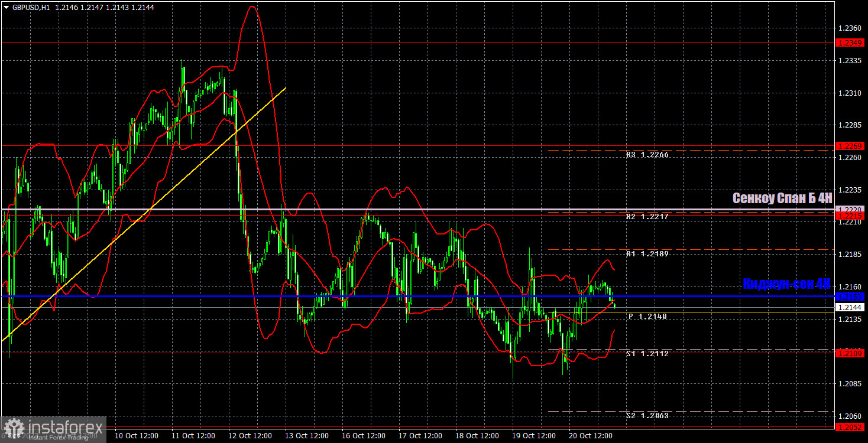Click the 1.2260 price axis value
This screenshot has height=443, width=868.
point(849,158)
